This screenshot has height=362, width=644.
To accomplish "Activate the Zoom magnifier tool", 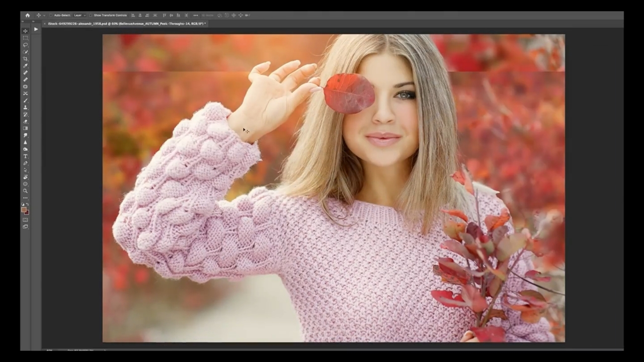I will pyautogui.click(x=25, y=191).
